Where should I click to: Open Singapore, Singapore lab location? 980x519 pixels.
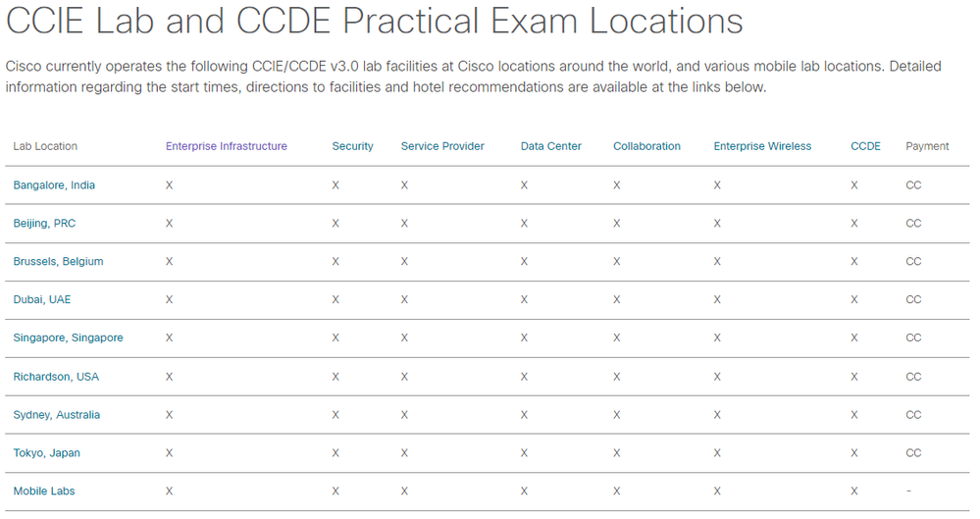(x=68, y=337)
